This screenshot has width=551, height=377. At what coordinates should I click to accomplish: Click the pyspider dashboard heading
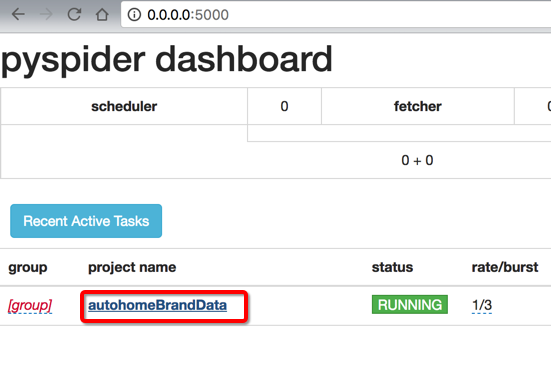click(167, 59)
